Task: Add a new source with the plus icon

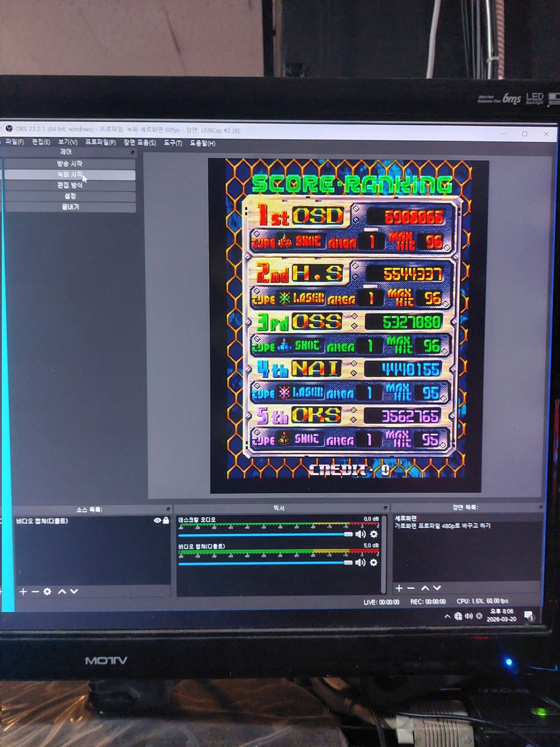Action: click(23, 591)
